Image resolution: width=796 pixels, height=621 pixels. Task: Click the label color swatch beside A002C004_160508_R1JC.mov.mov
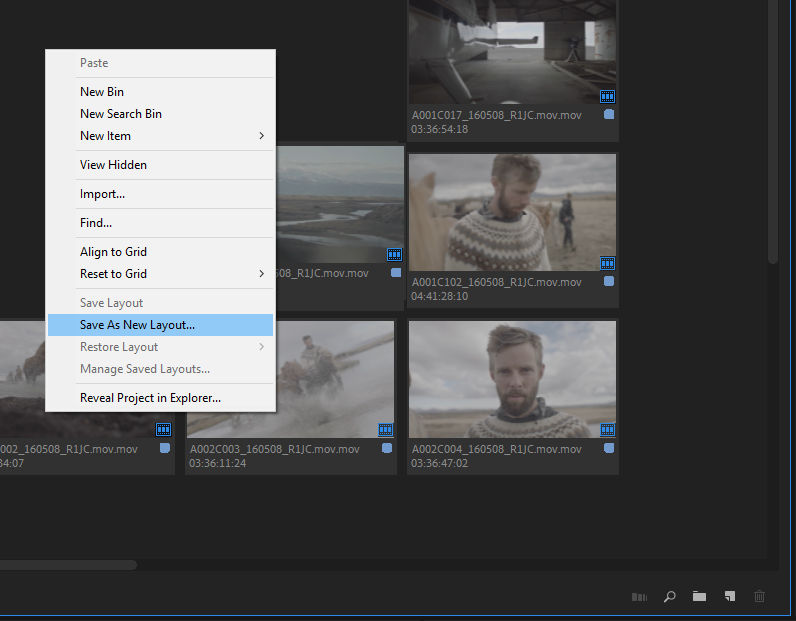tap(609, 448)
